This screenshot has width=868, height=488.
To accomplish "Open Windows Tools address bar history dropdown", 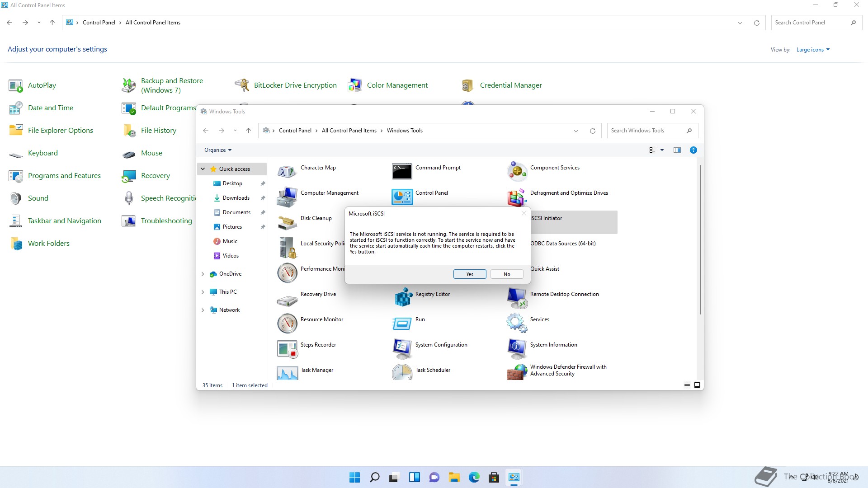I will (576, 131).
